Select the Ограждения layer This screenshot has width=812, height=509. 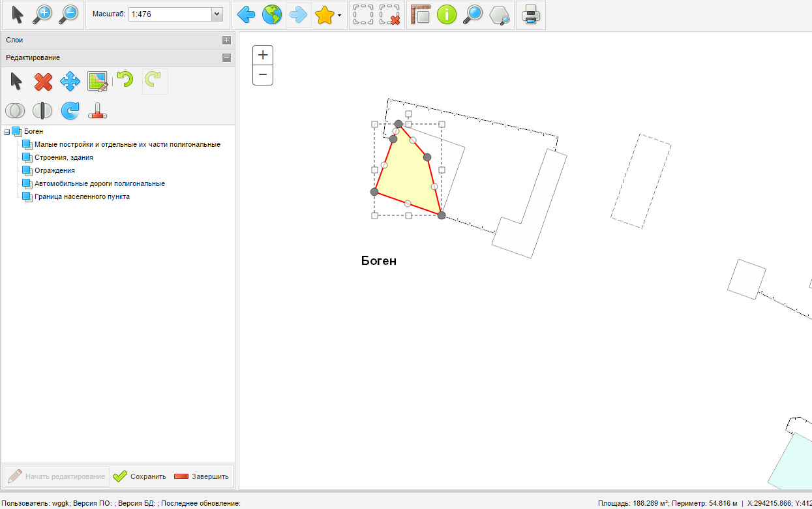click(x=54, y=170)
